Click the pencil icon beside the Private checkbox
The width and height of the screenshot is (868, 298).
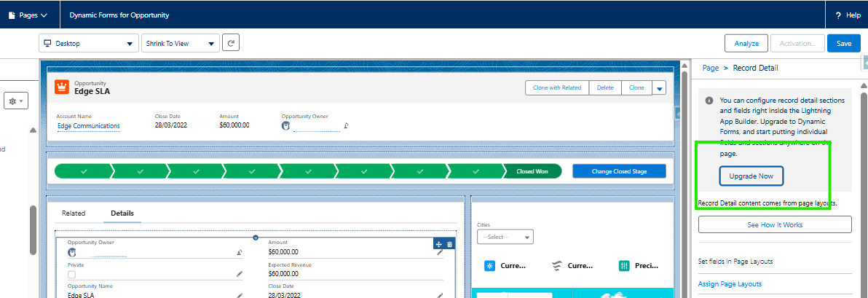pos(240,274)
